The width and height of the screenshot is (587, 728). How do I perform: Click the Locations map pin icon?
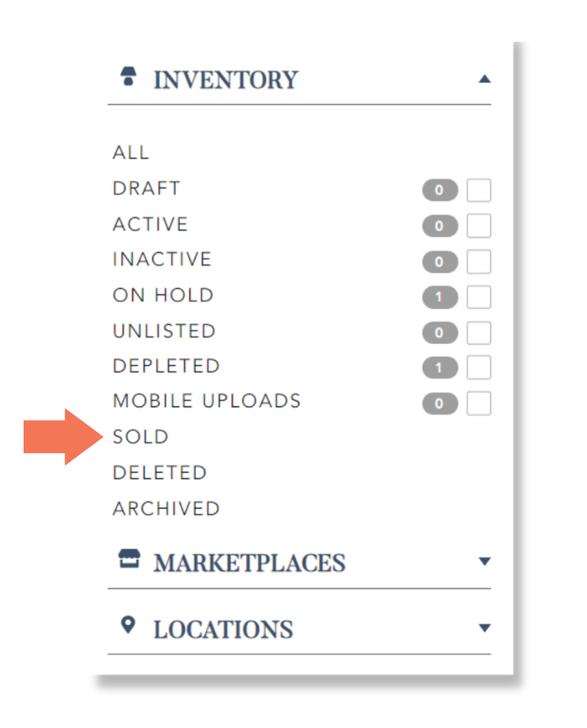point(128,625)
